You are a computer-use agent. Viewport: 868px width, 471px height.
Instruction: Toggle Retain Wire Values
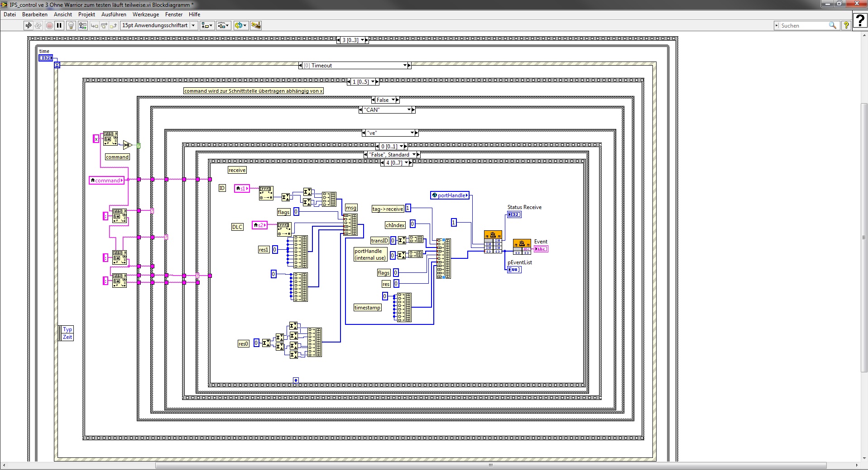(82, 25)
